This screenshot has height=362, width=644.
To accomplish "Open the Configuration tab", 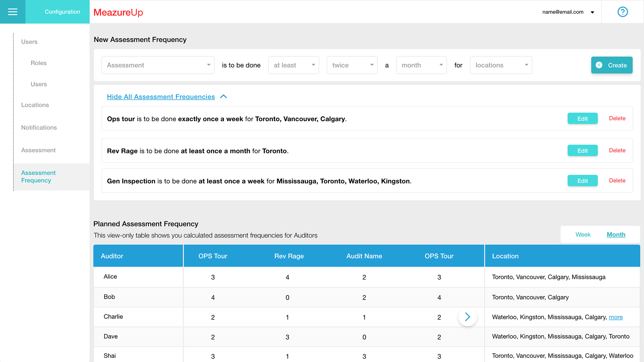I will click(57, 12).
